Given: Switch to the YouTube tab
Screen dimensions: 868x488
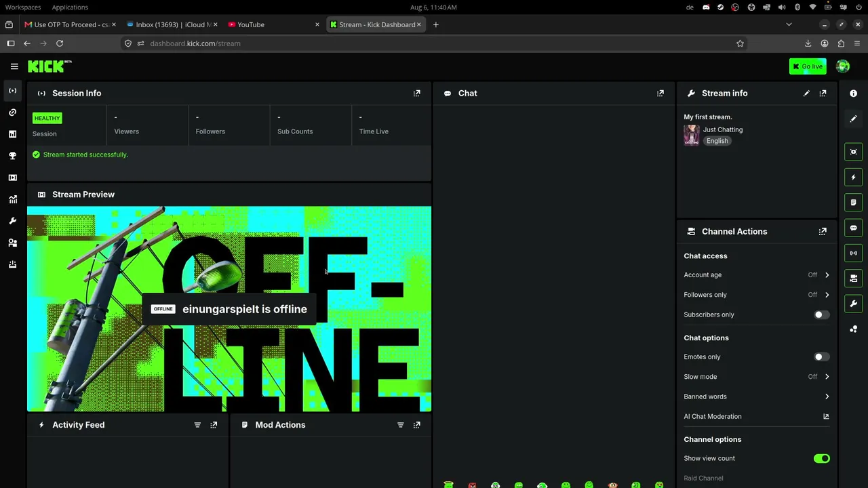Looking at the screenshot, I should [273, 24].
